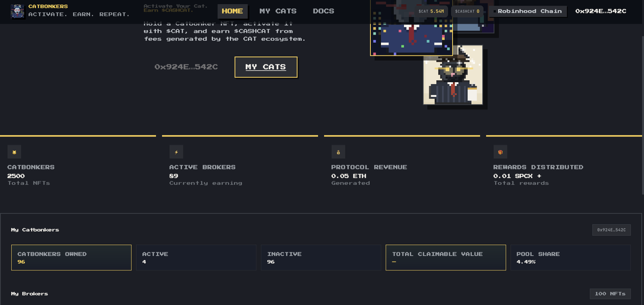644x305 pixels.
Task: Click the money bag icon above Protocol Revenue
Action: pos(338,152)
